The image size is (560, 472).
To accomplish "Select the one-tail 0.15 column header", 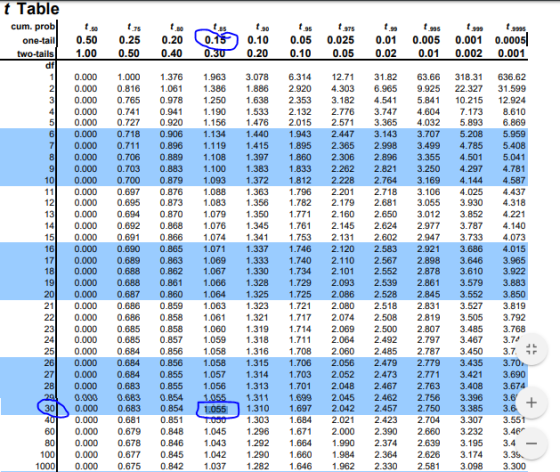I will 215,40.
